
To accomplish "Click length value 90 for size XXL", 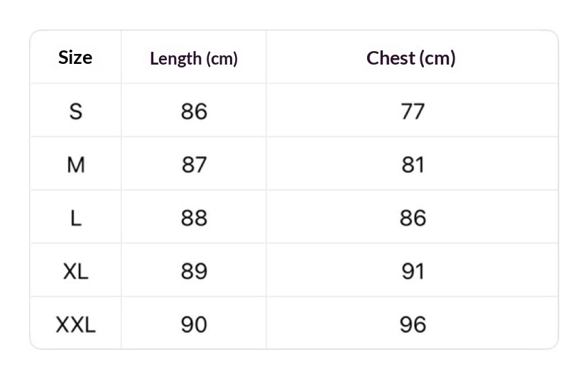I will (x=194, y=324).
